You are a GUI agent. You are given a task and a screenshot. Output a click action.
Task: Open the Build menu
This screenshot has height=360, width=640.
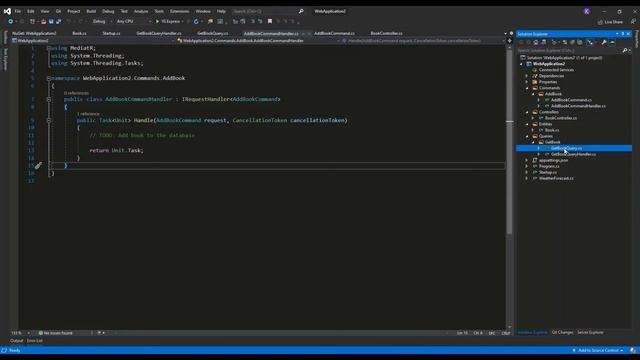(91, 11)
